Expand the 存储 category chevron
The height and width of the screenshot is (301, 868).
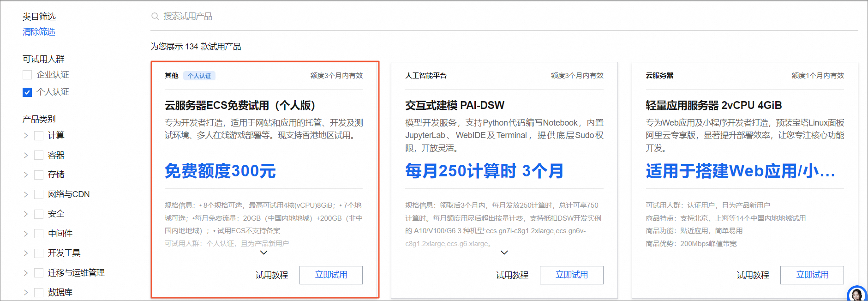(x=26, y=175)
